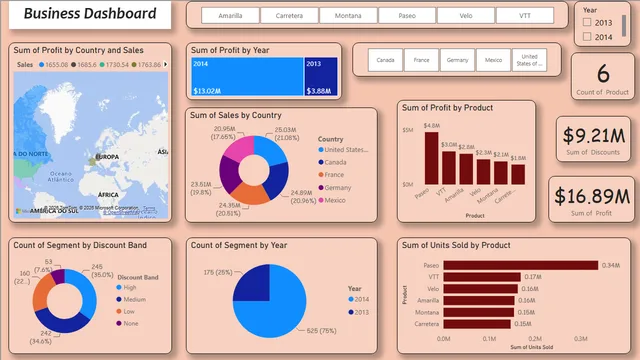Image resolution: width=640 pixels, height=360 pixels.
Task: Select the VTT product slicer
Action: coord(525,16)
